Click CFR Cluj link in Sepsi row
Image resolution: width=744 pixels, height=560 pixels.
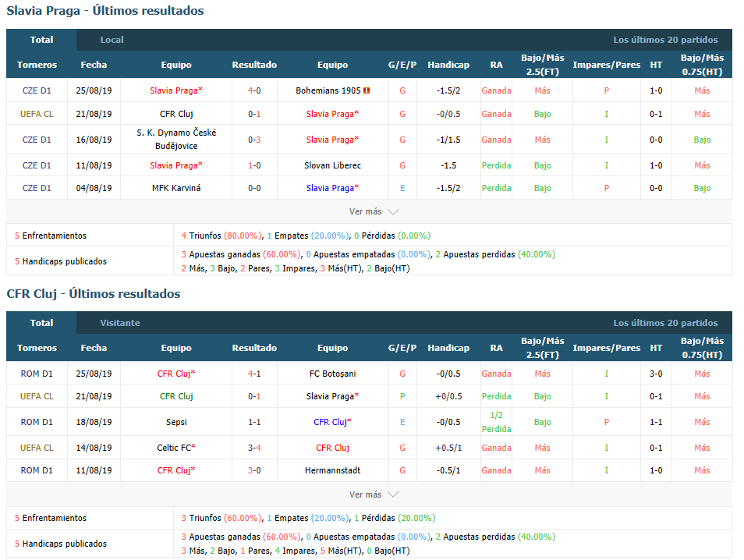coord(333,423)
